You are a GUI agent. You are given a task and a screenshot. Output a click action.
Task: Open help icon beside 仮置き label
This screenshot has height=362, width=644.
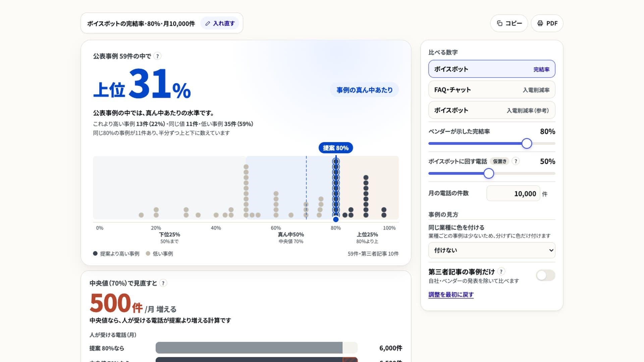click(516, 161)
